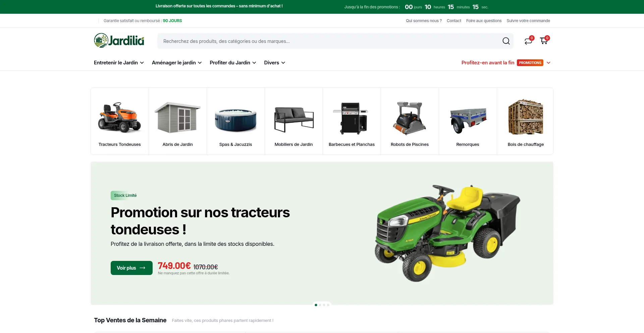Click the search magnifier icon
This screenshot has height=333, width=644.
pyautogui.click(x=506, y=41)
